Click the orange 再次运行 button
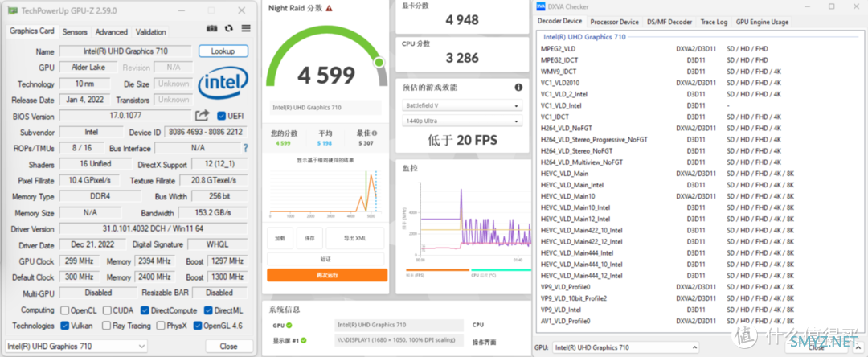Image resolution: width=868 pixels, height=357 pixels. [x=327, y=275]
